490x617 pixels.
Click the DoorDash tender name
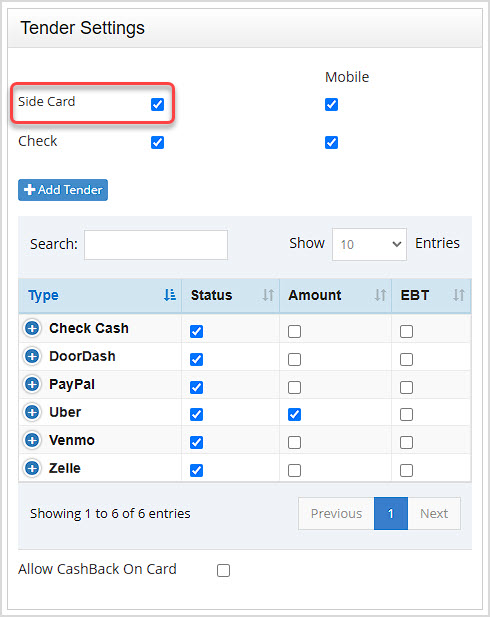(x=82, y=356)
